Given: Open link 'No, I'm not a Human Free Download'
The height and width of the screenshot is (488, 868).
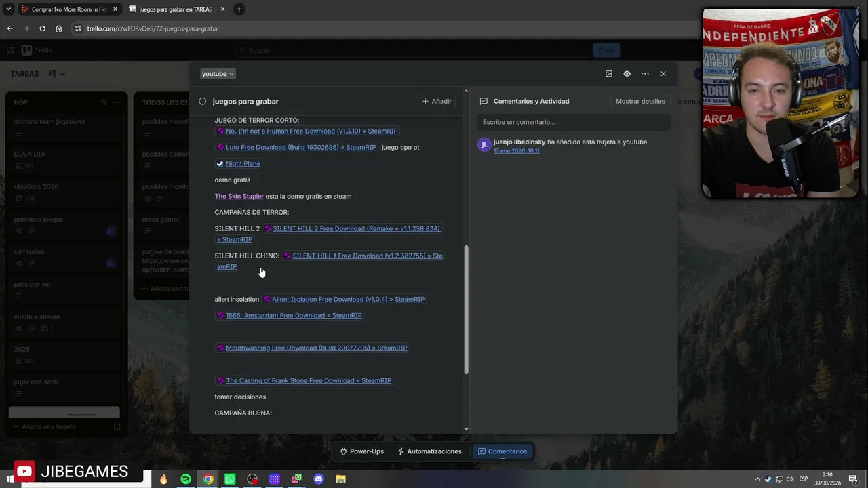Looking at the screenshot, I should click(x=307, y=131).
